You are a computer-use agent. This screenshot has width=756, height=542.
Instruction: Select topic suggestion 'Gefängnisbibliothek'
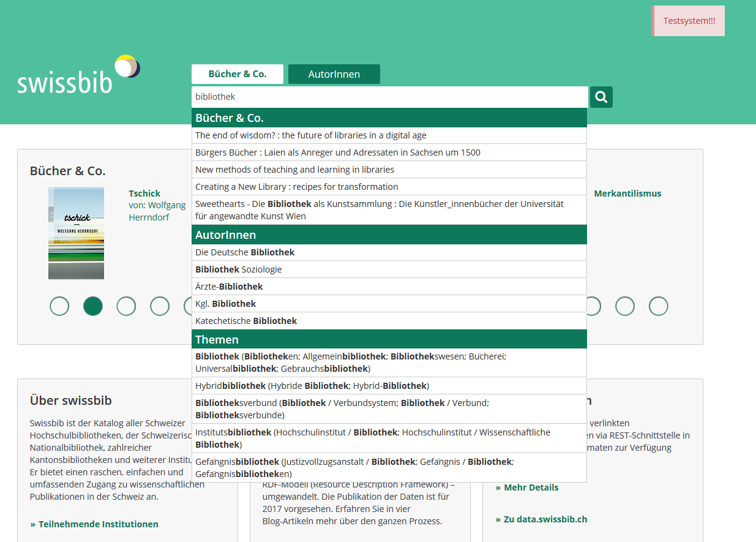pyautogui.click(x=354, y=467)
